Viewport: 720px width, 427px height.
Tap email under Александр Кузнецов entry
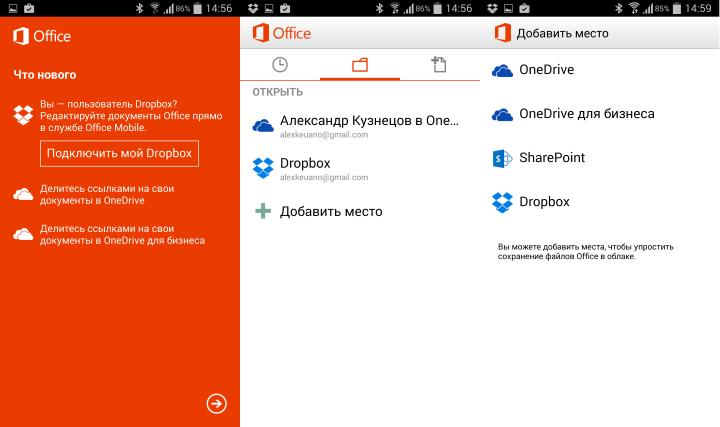click(x=324, y=135)
